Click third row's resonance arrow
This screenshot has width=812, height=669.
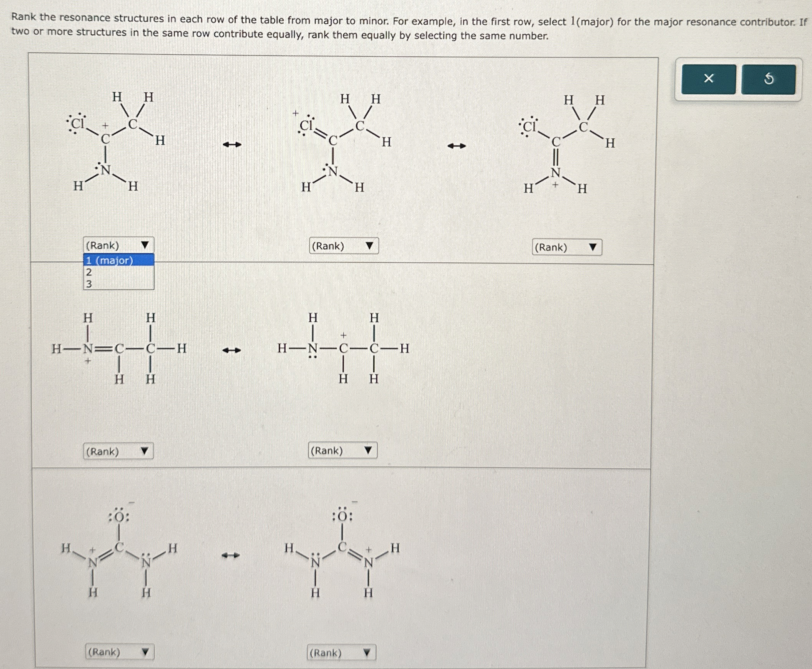[231, 556]
